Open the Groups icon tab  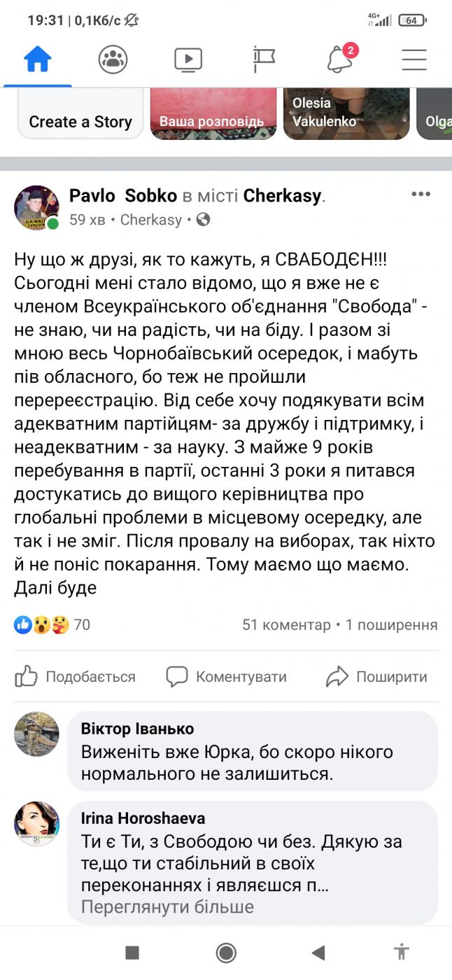coord(113,59)
